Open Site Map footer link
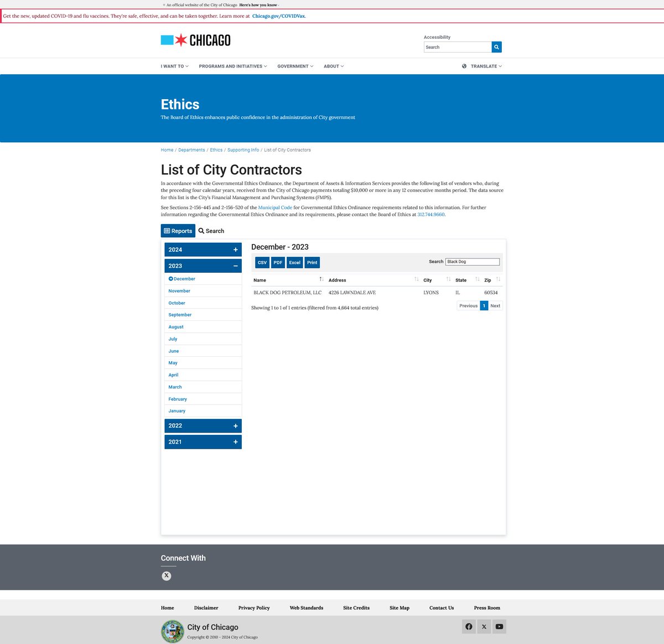Viewport: 664px width, 644px height. [400, 607]
